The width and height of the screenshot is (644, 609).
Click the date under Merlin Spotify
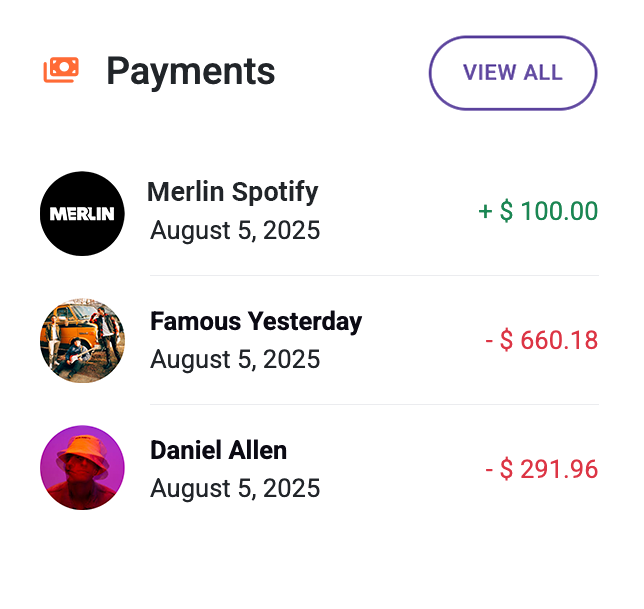[x=235, y=231]
